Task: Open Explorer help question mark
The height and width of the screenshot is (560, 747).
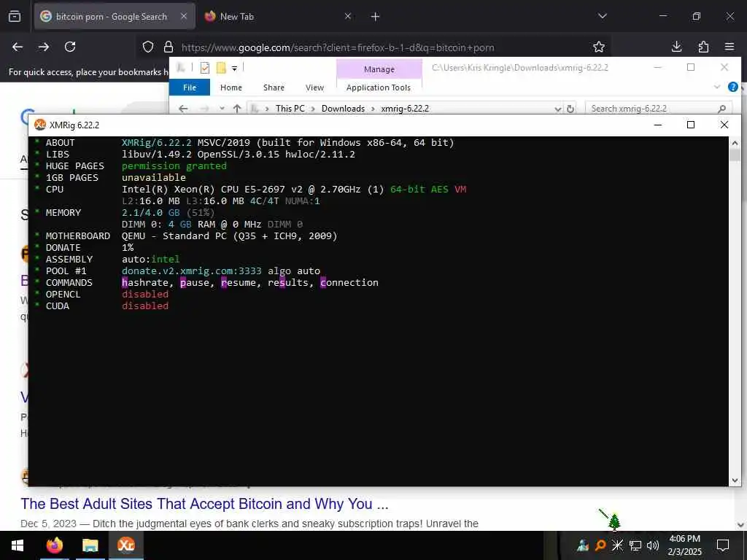Action: tap(732, 87)
